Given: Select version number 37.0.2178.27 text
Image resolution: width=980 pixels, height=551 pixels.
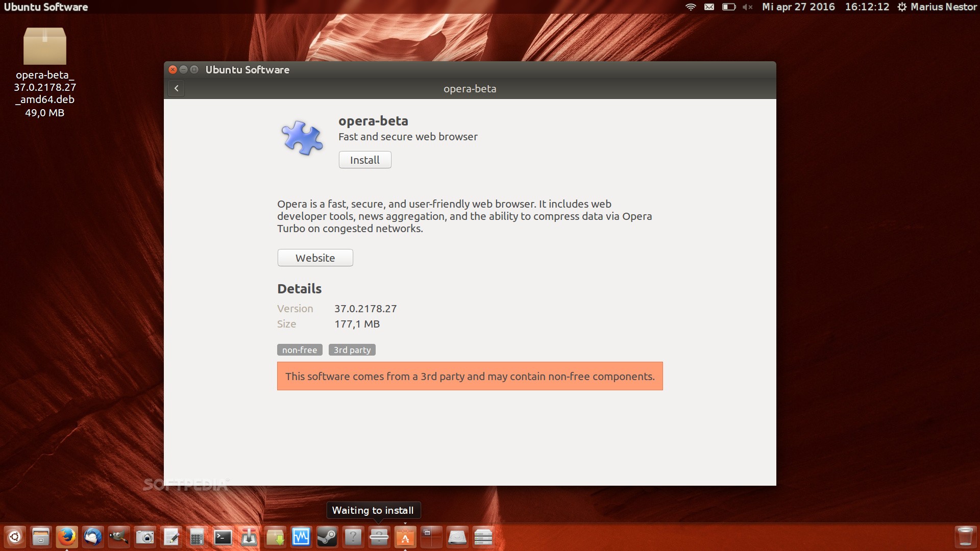Looking at the screenshot, I should coord(365,309).
